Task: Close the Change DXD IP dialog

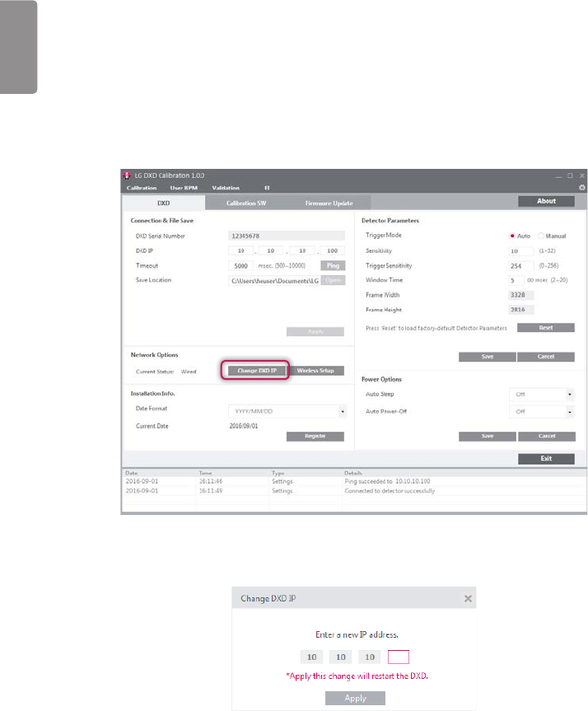Action: tap(468, 599)
